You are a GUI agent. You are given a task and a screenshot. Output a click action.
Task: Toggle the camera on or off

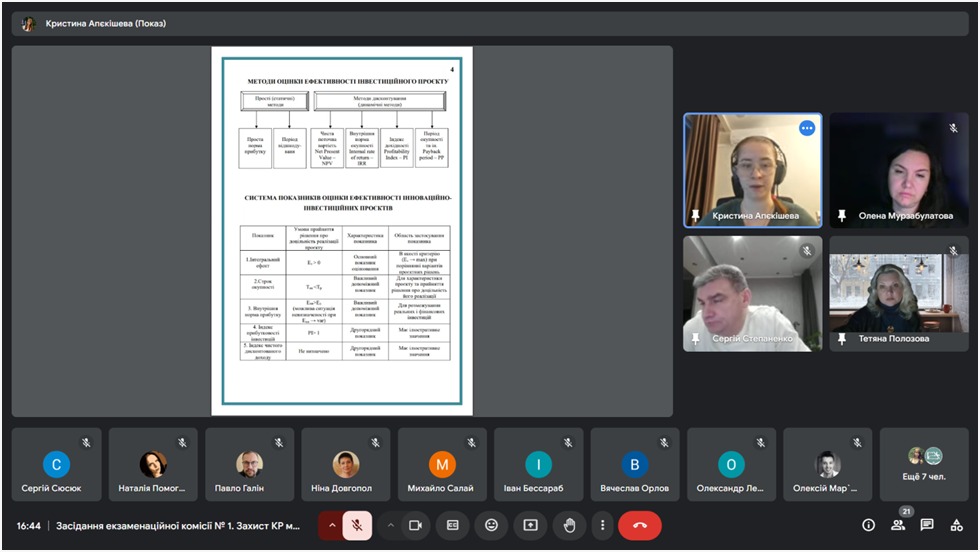click(416, 525)
